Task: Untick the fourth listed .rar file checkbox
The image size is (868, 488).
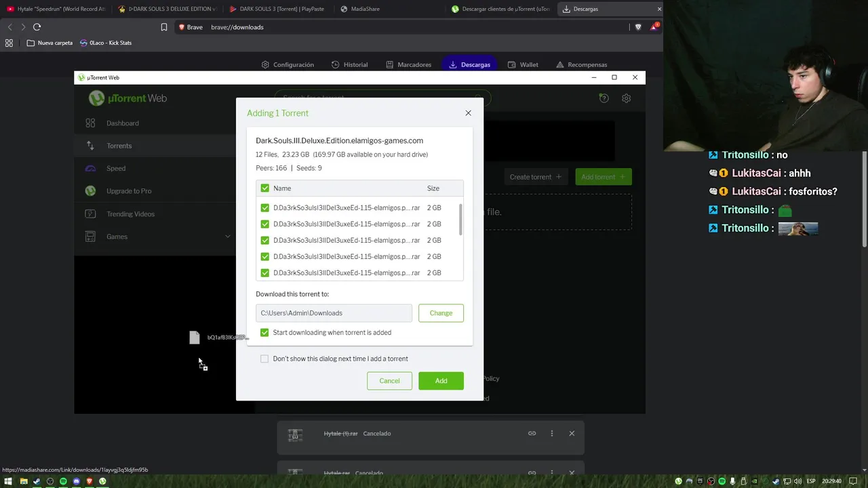Action: coord(264,257)
